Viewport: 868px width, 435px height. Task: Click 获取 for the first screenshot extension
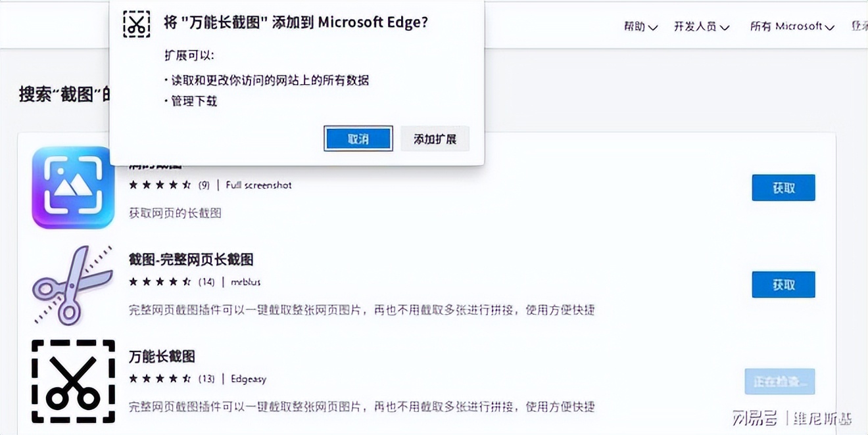coord(783,187)
